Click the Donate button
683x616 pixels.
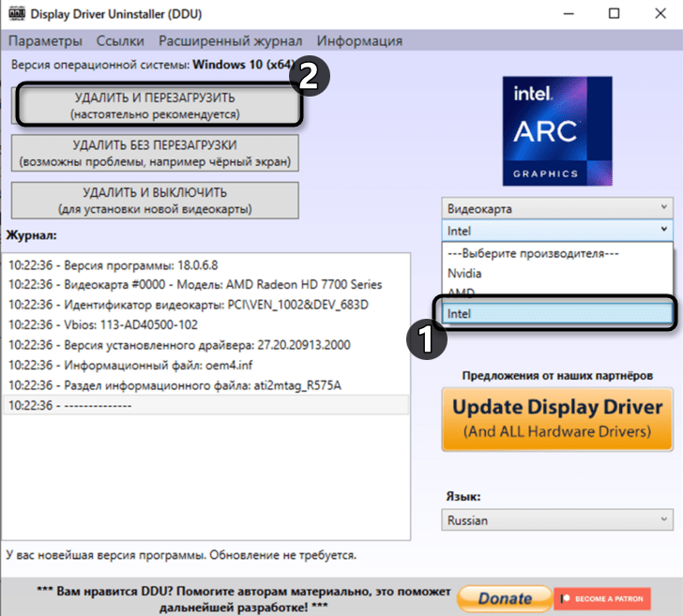pyautogui.click(x=505, y=598)
